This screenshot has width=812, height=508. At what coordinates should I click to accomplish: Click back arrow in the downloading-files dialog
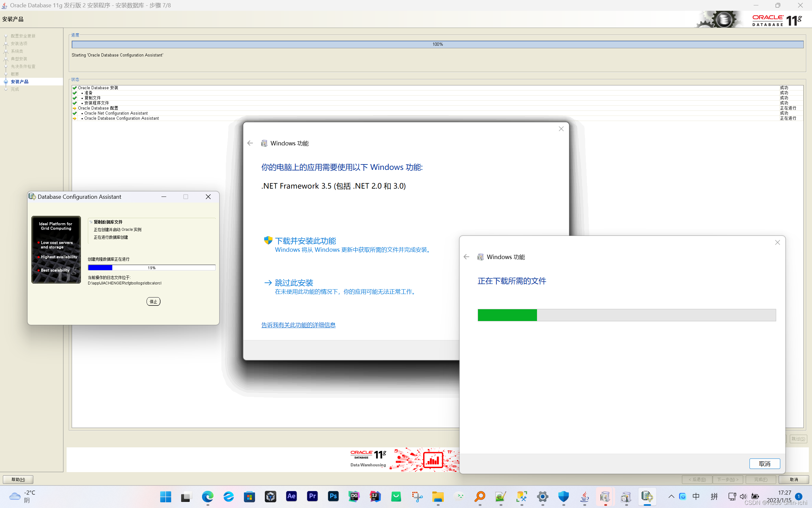coord(466,257)
